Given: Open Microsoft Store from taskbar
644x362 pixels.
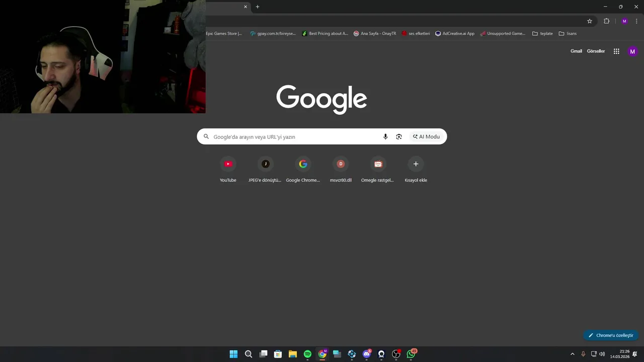Looking at the screenshot, I should (x=278, y=354).
